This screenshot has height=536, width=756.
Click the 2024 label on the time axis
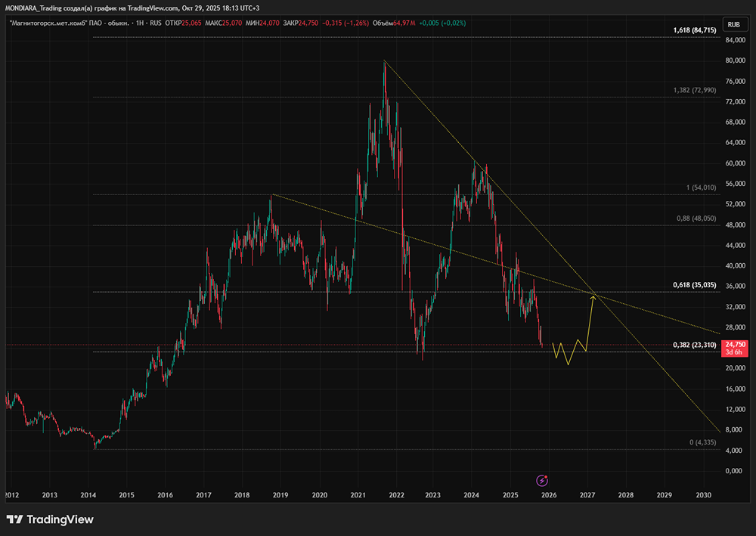471,495
